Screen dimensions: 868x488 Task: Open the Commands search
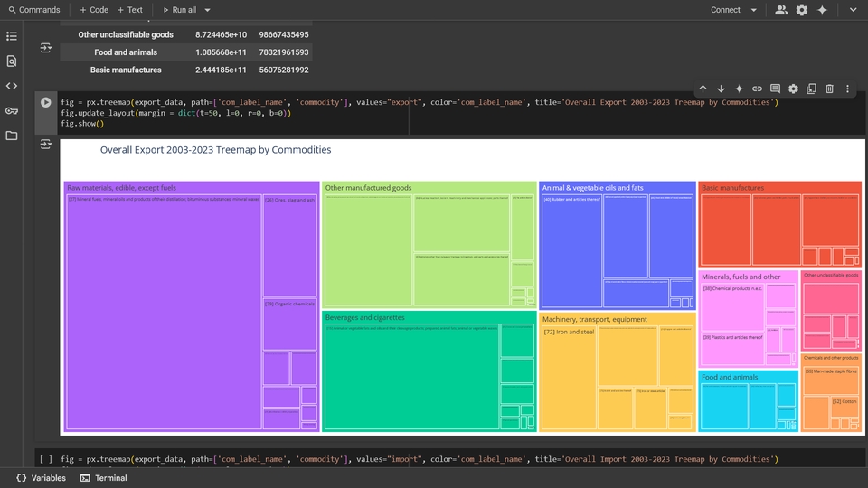[34, 10]
